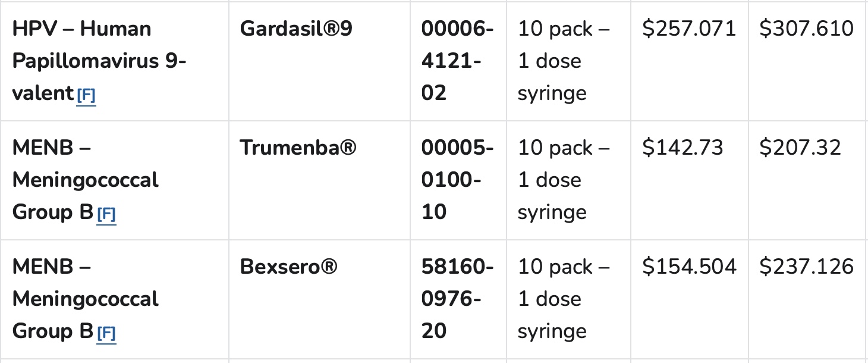
Task: Select the Gardasil®9 brand name
Action: click(295, 29)
